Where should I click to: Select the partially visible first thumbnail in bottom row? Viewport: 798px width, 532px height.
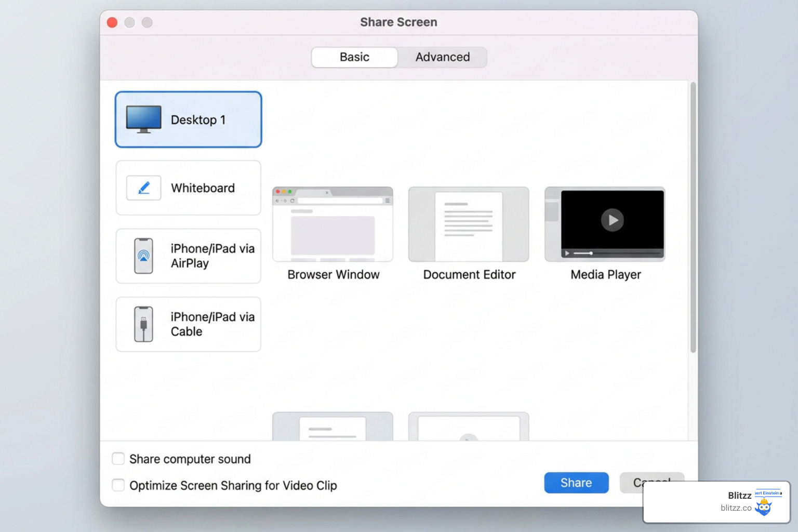(x=332, y=427)
